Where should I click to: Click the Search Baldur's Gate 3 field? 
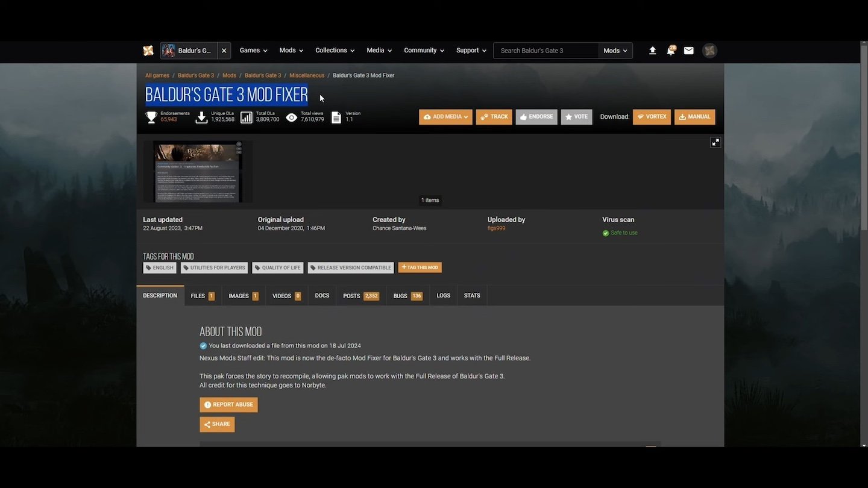click(x=546, y=51)
